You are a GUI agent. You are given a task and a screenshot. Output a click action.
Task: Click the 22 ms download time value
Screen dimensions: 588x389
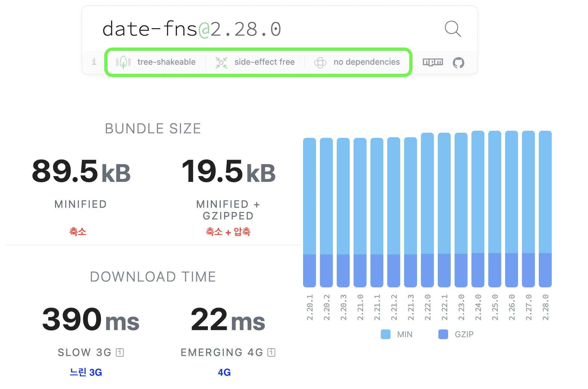coord(228,320)
